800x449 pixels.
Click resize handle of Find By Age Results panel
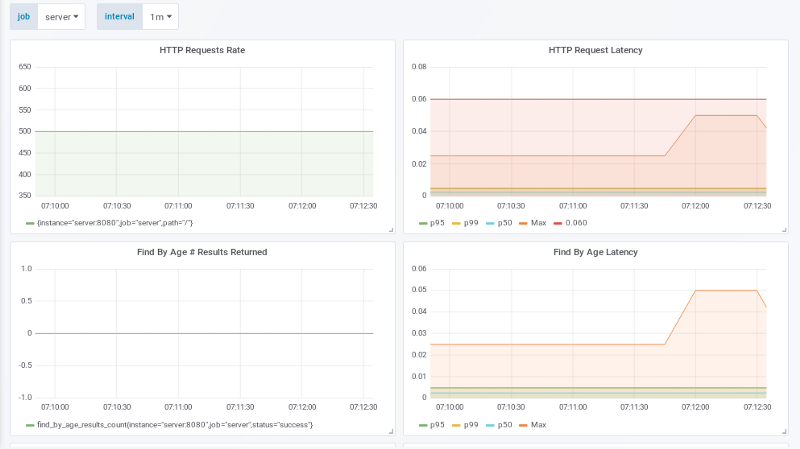tap(391, 432)
